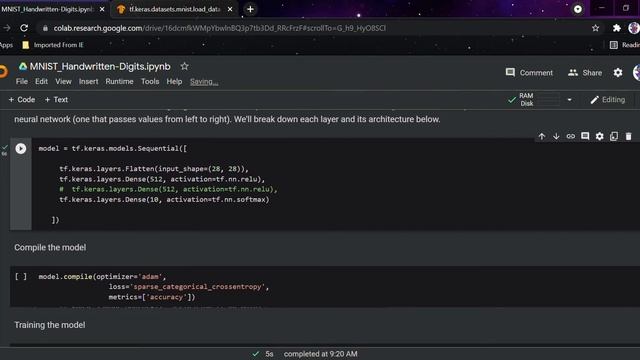Close the MNIST_Handwritten-Digits browser tab
Screen dimensions: 640x360
[x=102, y=9]
